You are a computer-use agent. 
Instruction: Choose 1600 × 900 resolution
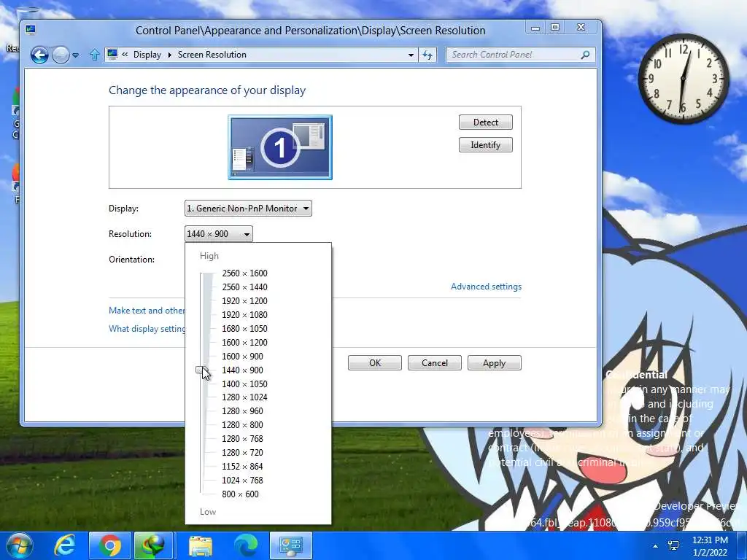[x=242, y=356]
